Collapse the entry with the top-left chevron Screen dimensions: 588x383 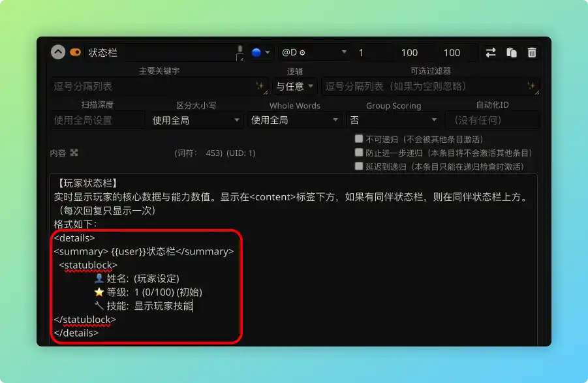(x=57, y=52)
